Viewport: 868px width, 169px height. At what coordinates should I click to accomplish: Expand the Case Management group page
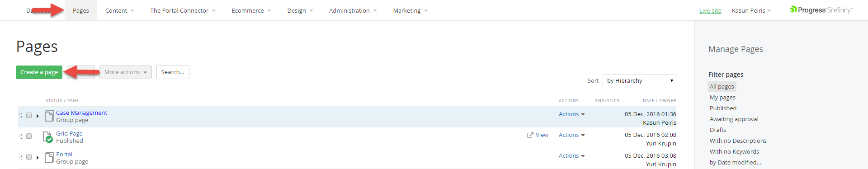click(x=38, y=116)
